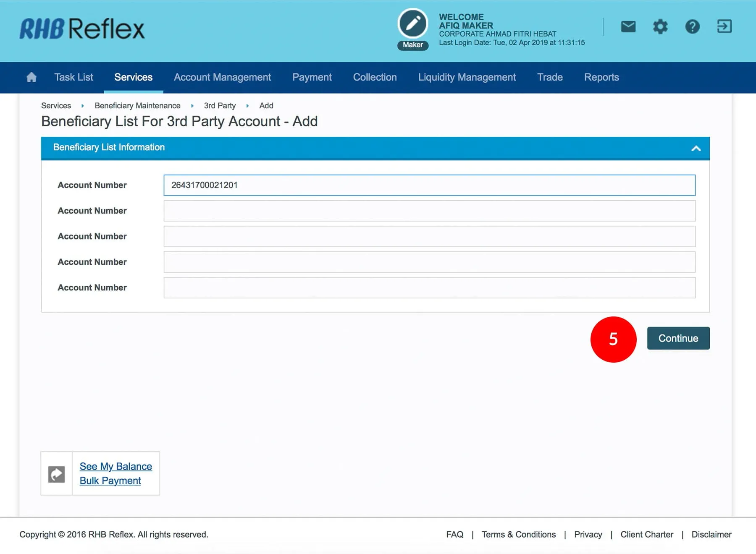Click the quick links share arrow icon
This screenshot has width=756, height=554.
(56, 474)
